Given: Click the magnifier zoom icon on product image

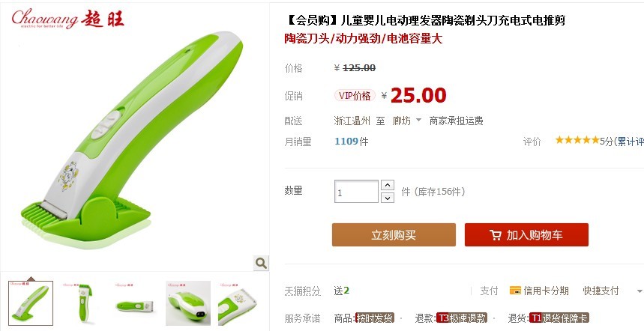Looking at the screenshot, I should 261,263.
